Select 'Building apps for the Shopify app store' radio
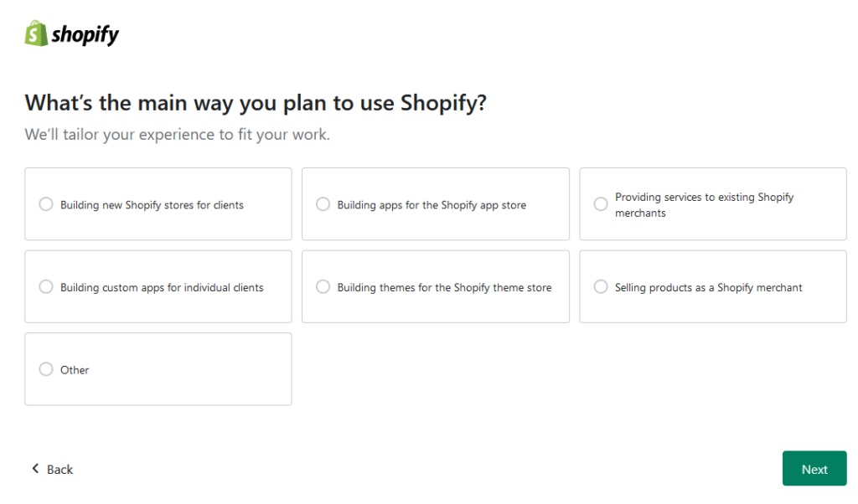This screenshot has width=858, height=504. click(323, 204)
